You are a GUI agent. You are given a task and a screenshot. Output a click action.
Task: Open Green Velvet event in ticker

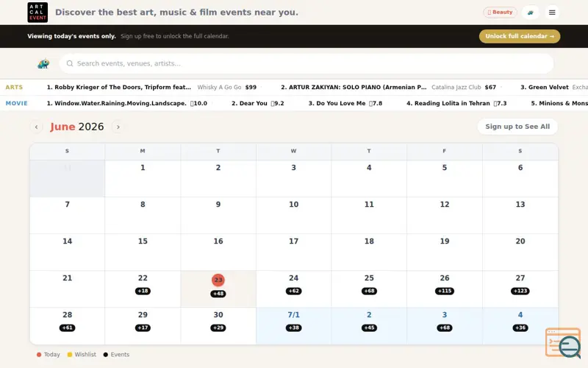tap(545, 87)
